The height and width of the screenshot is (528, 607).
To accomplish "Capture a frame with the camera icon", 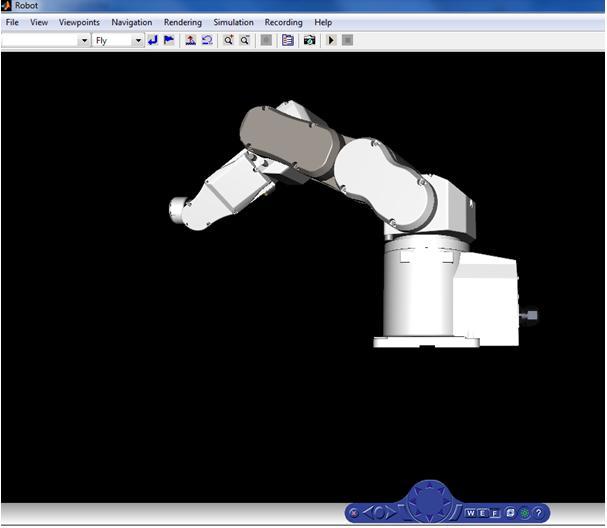I will 309,40.
